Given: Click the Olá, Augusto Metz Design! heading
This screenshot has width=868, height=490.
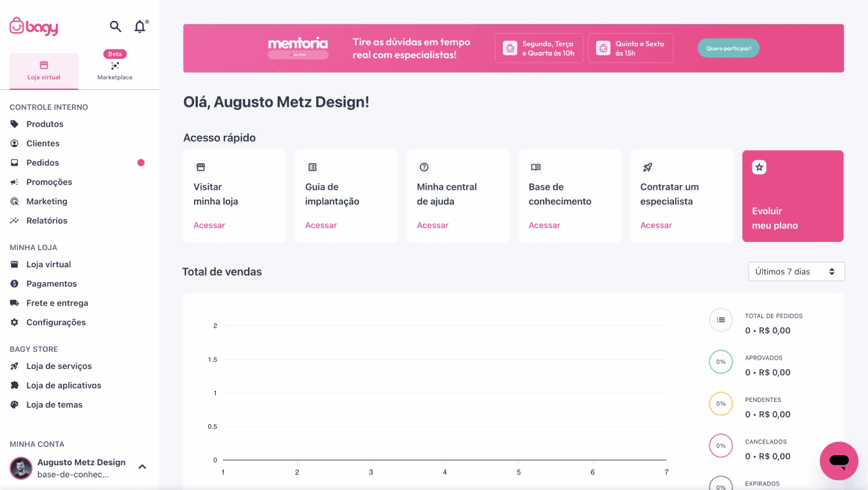Looking at the screenshot, I should coord(277,102).
